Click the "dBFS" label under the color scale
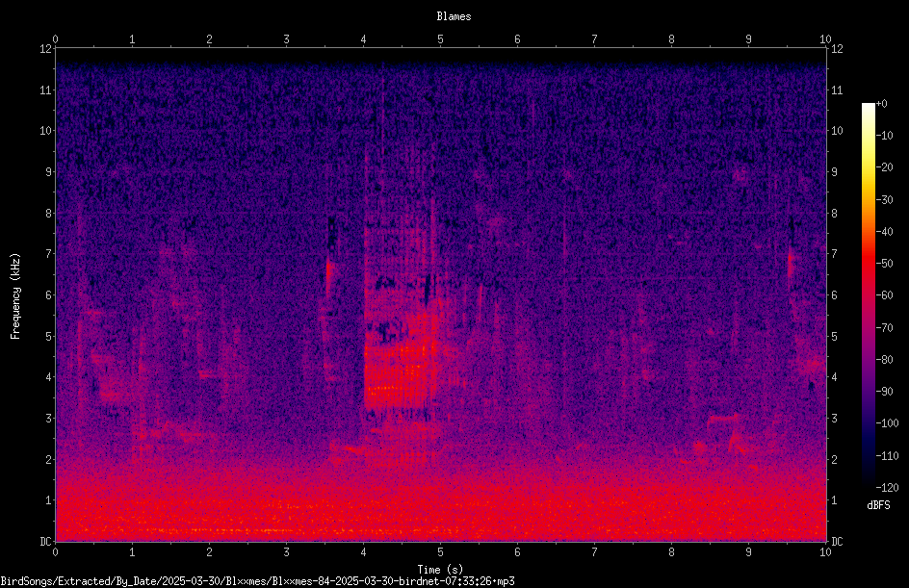Image resolution: width=909 pixels, height=588 pixels. (x=878, y=505)
